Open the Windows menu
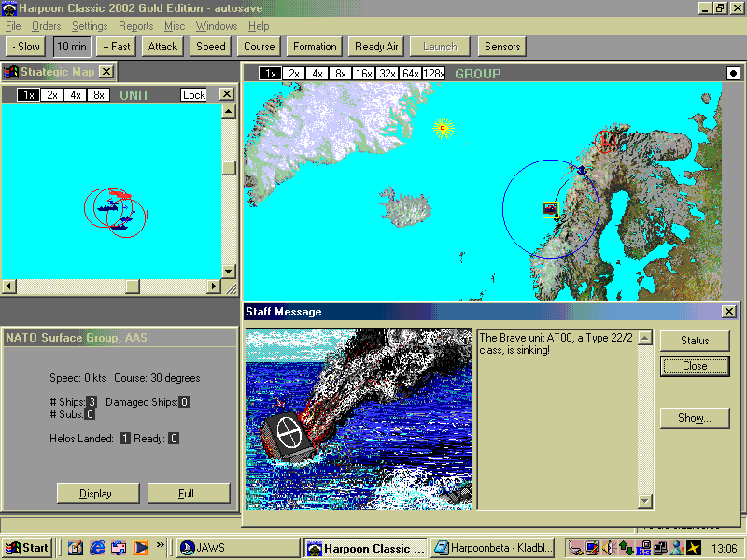Screen dimensions: 747x560 [x=217, y=26]
